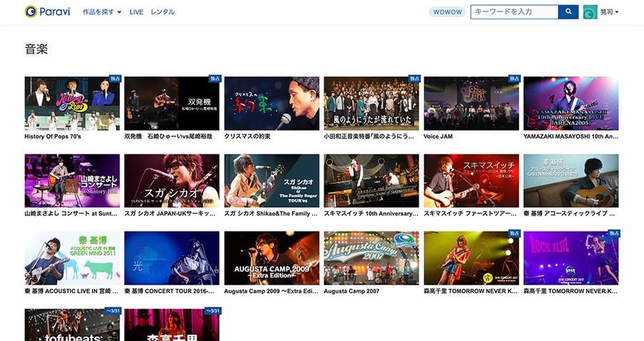Click YAMAZAKI MASAYOSHI 10th An… title

(x=571, y=137)
